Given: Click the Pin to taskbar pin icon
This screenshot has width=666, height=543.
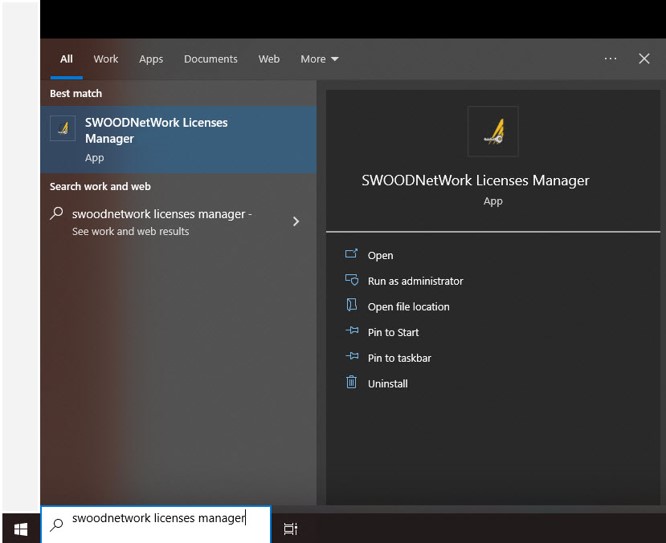Looking at the screenshot, I should (351, 357).
